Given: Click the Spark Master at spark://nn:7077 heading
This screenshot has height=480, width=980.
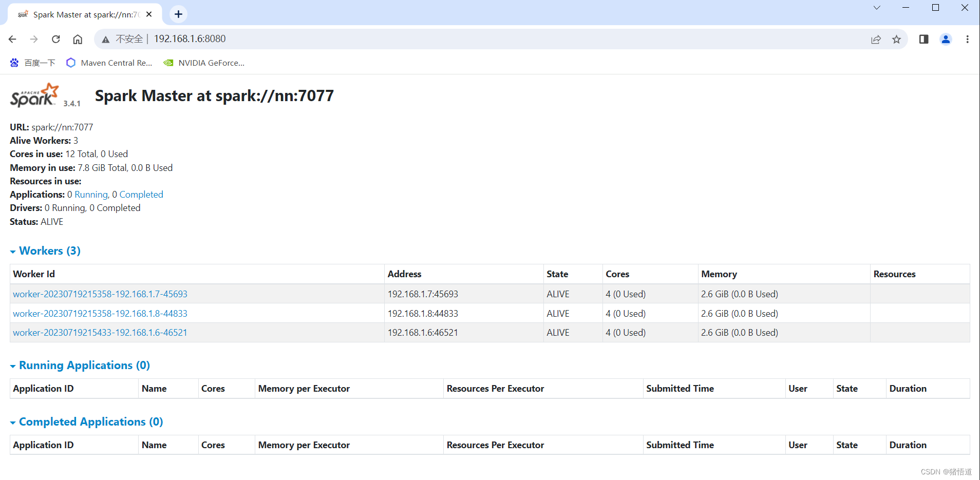Looking at the screenshot, I should (214, 96).
